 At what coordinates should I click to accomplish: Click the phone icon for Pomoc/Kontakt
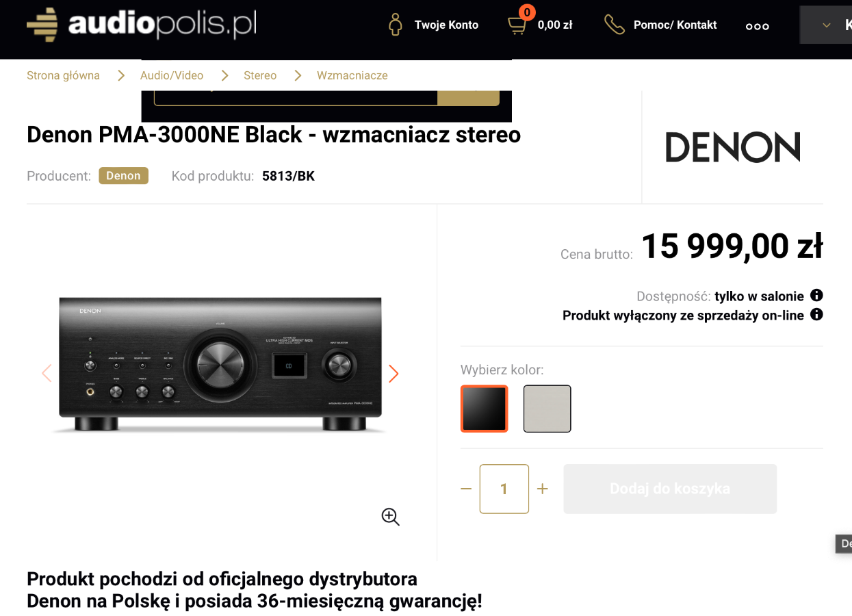(614, 25)
